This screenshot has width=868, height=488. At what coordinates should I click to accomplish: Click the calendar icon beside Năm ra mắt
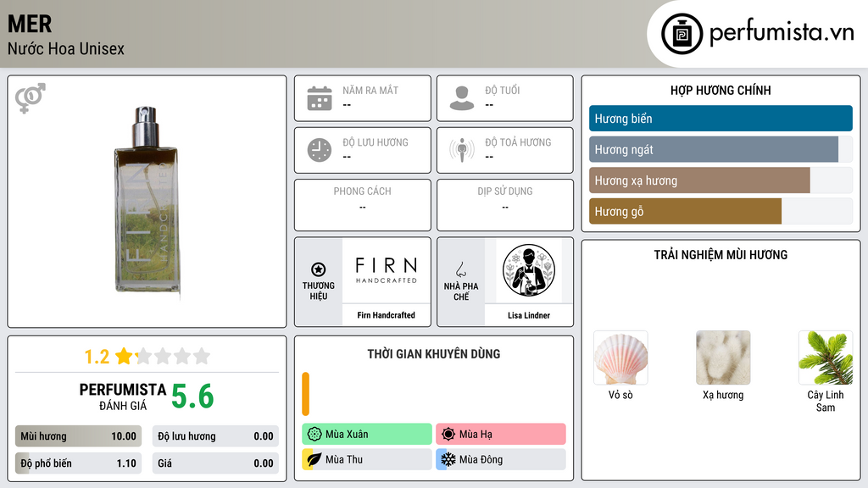(x=320, y=98)
